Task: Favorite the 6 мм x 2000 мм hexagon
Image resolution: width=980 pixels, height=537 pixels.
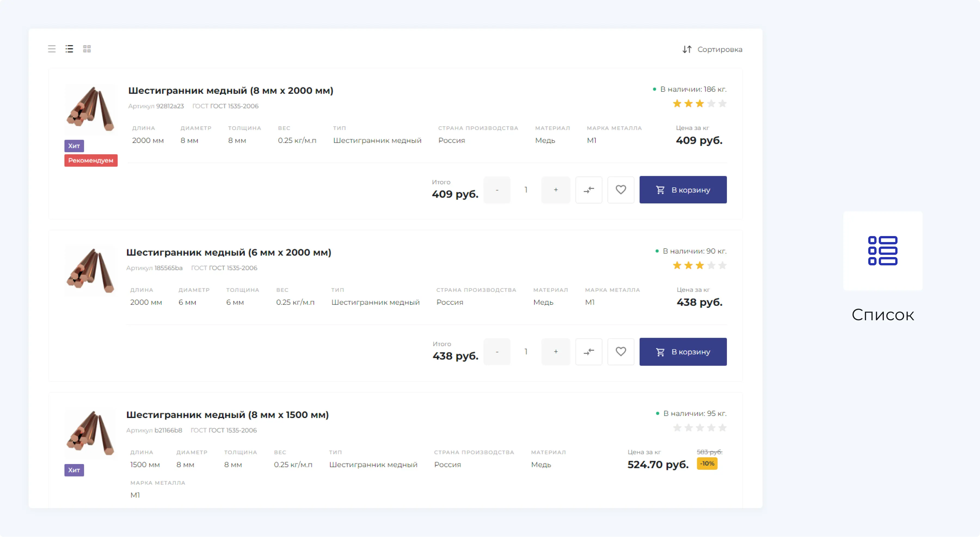Action: coord(620,352)
